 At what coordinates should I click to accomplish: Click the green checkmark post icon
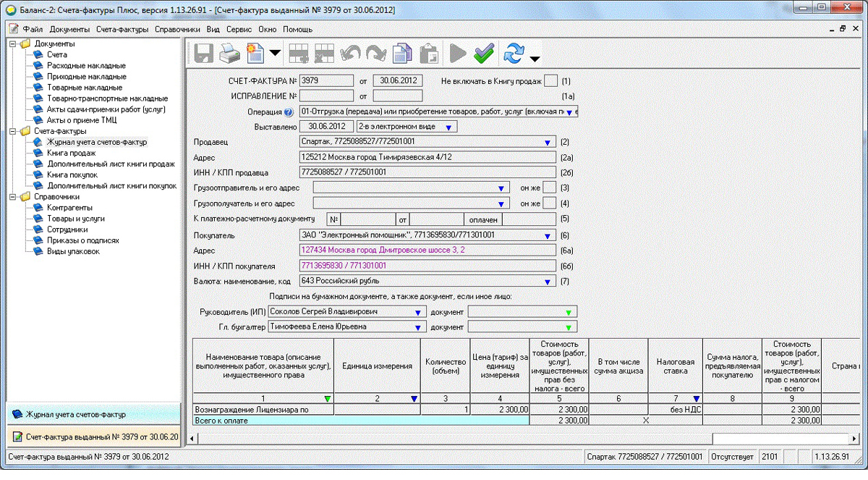point(483,54)
